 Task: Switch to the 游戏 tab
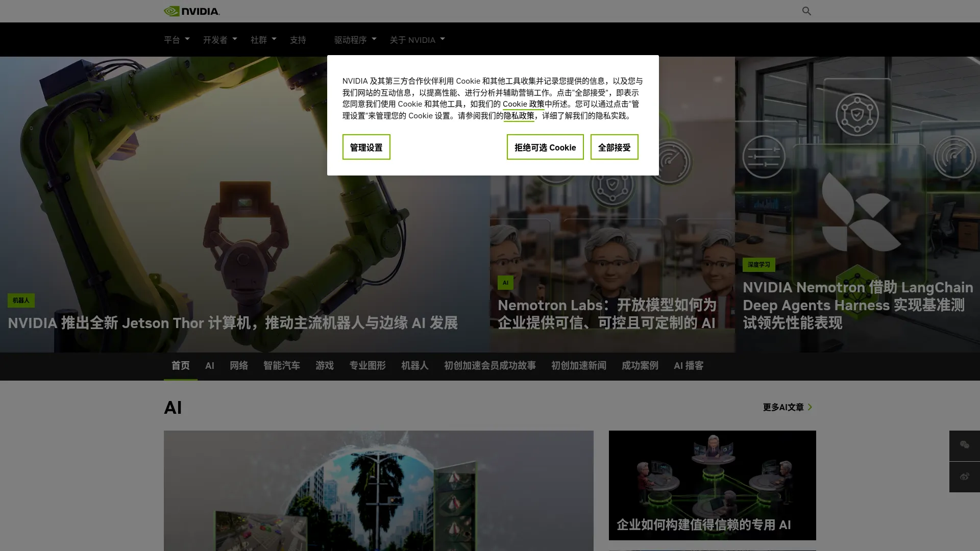click(x=325, y=366)
